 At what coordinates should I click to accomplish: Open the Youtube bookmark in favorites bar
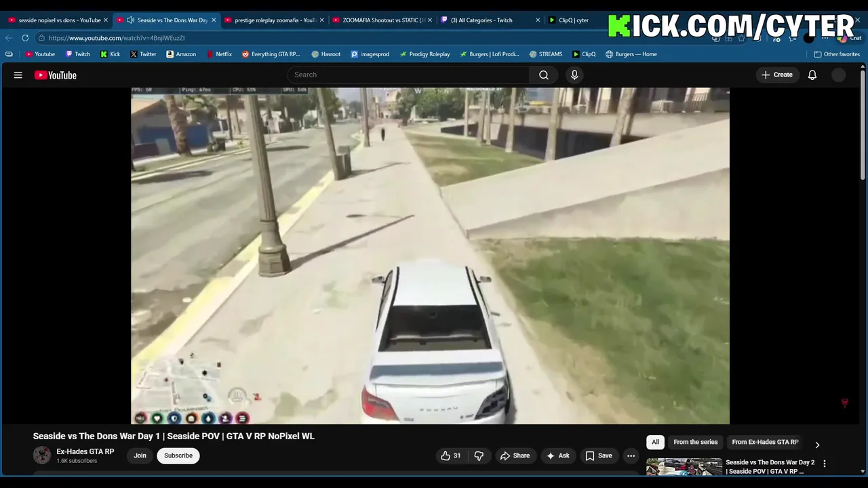[39, 54]
